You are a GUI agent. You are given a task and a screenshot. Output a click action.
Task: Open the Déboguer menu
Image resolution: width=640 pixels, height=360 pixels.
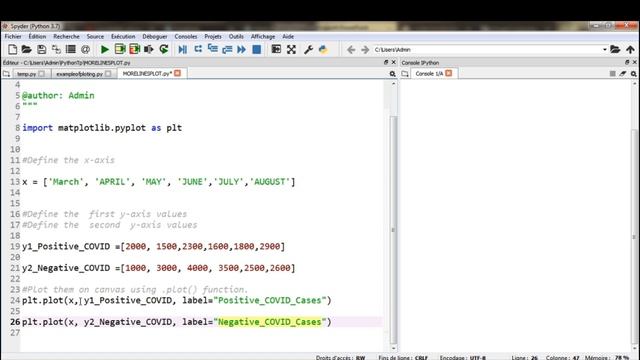155,36
